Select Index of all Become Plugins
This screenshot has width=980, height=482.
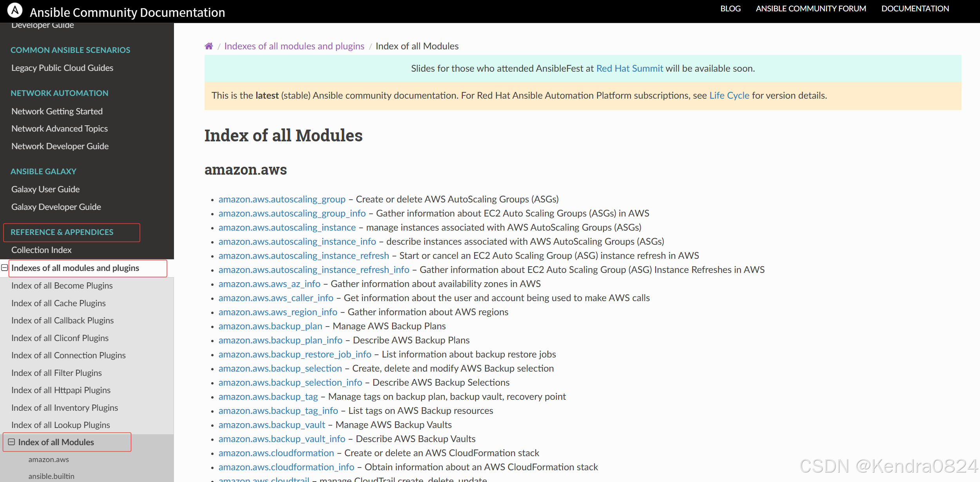(x=62, y=285)
